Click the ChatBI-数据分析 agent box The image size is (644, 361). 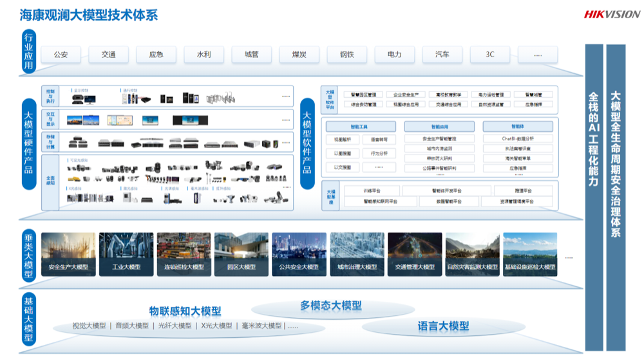click(518, 138)
